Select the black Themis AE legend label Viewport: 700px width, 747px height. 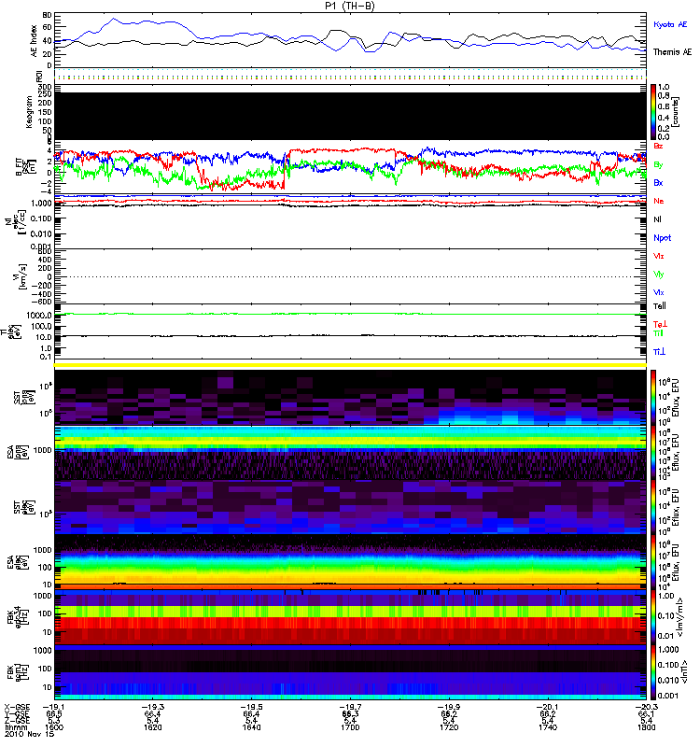672,52
